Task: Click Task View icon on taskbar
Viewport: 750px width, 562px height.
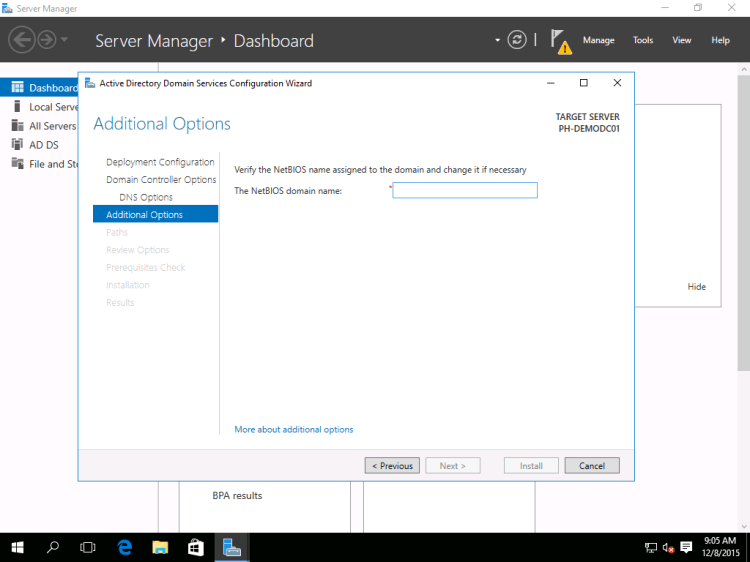Action: tap(88, 547)
